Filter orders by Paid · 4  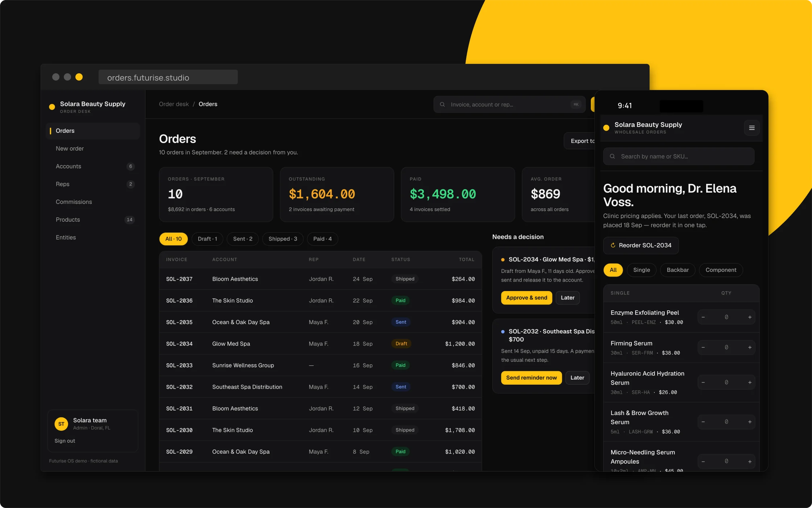[322, 239]
